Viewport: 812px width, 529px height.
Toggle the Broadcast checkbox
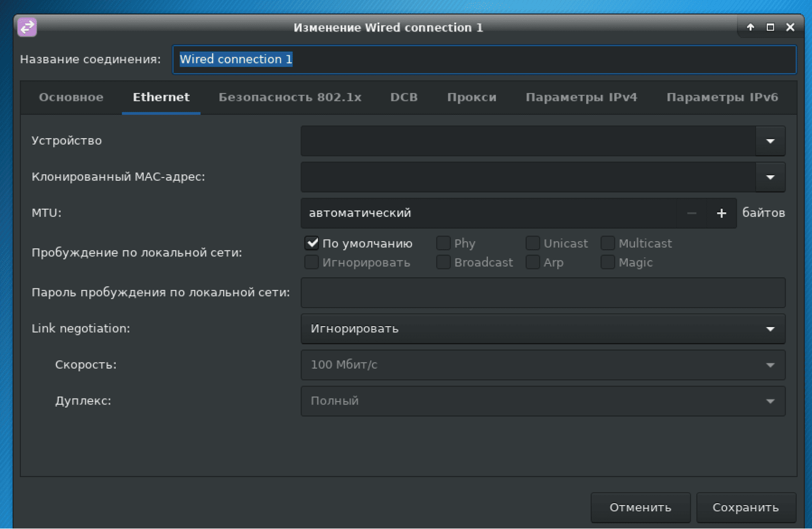click(x=443, y=262)
